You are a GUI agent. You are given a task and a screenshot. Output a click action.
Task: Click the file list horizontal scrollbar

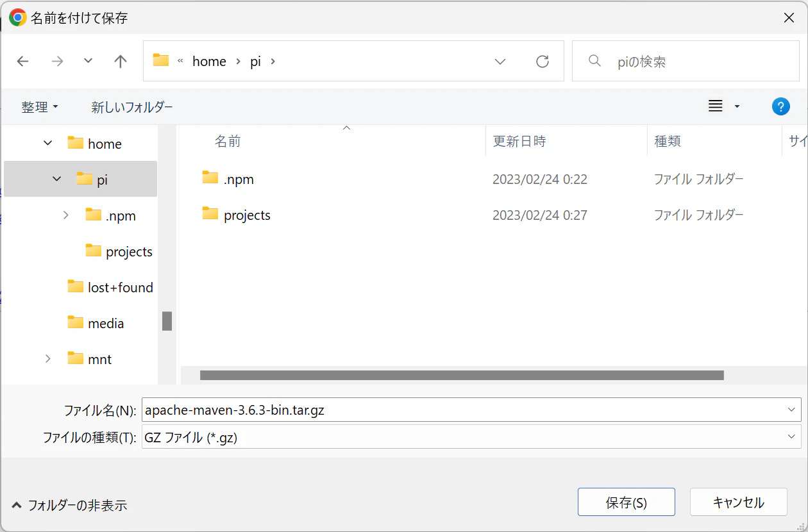[462, 375]
